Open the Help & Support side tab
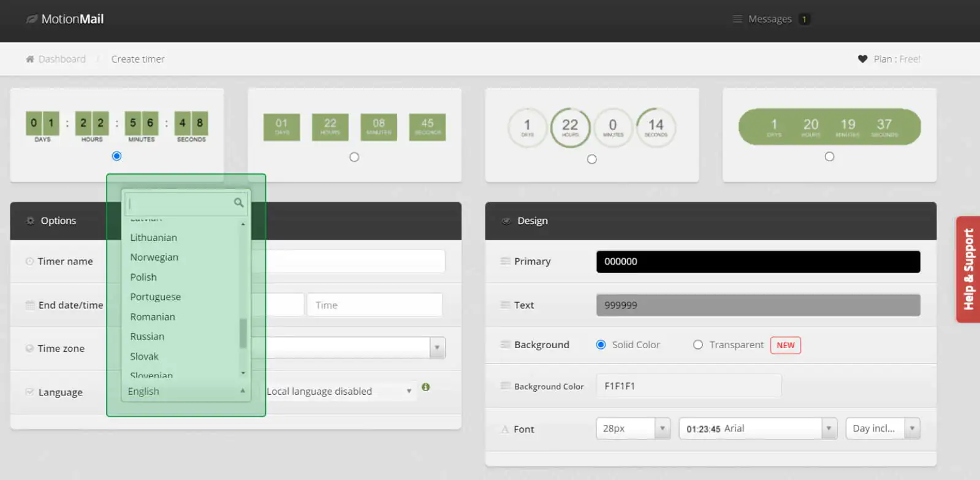The width and height of the screenshot is (980, 480). click(968, 269)
